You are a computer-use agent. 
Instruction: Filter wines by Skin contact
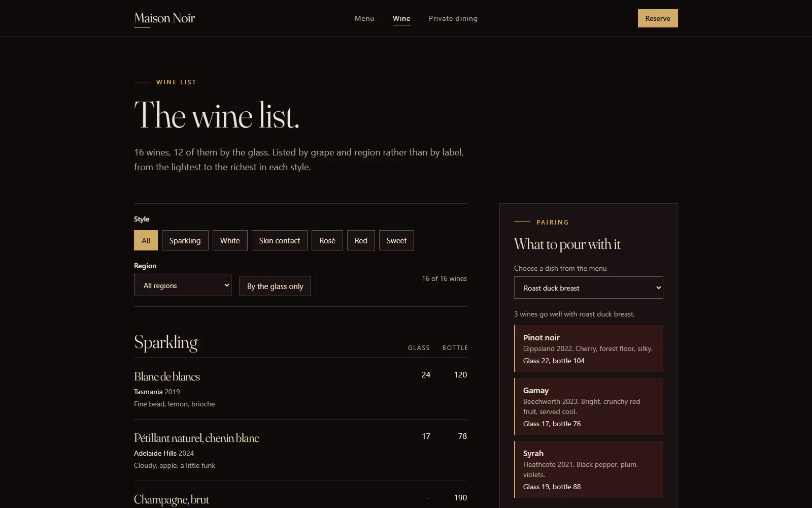(280, 240)
